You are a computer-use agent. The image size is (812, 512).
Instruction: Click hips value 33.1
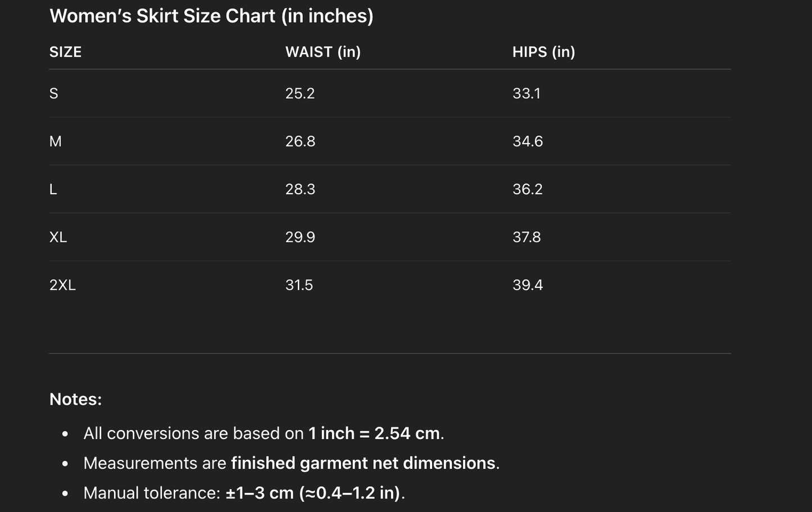pos(526,94)
